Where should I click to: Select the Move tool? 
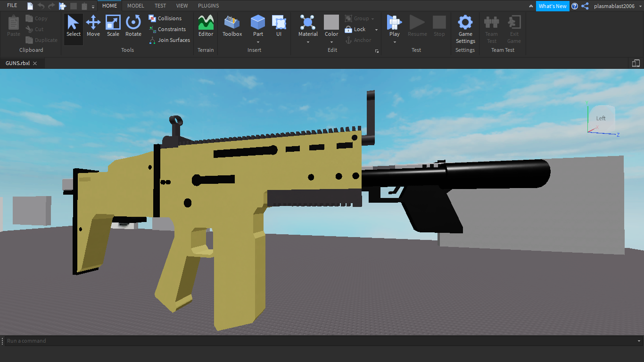93,26
